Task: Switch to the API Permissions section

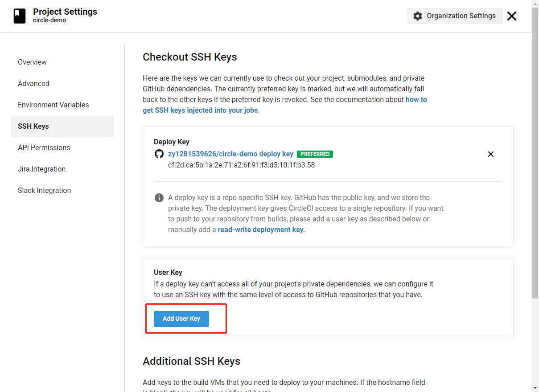Action: (44, 147)
